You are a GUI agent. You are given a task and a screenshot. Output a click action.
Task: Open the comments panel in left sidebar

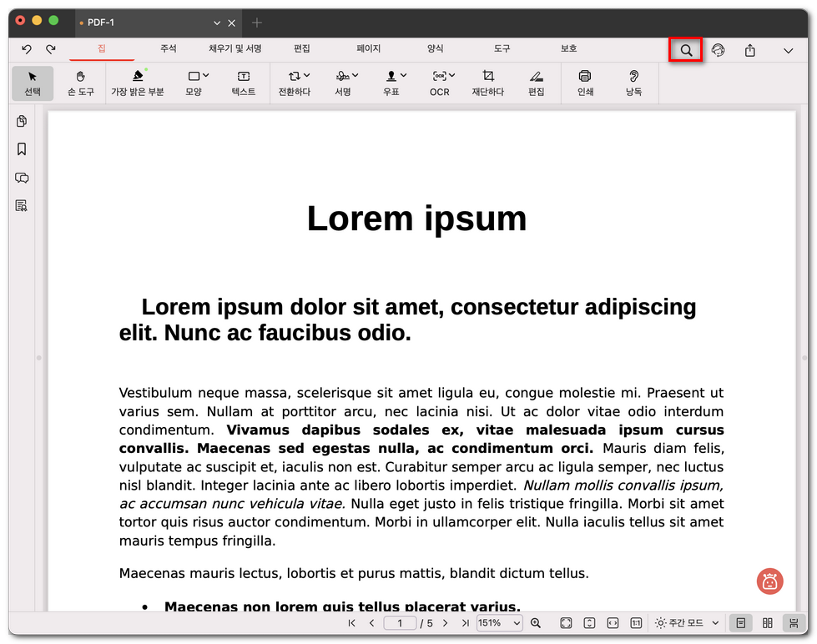[22, 178]
